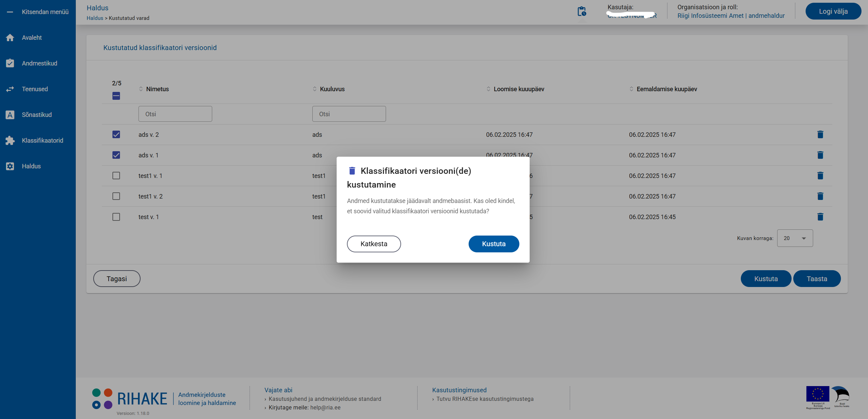Viewport: 868px width, 419px height.
Task: Click Logi välja button
Action: point(833,11)
